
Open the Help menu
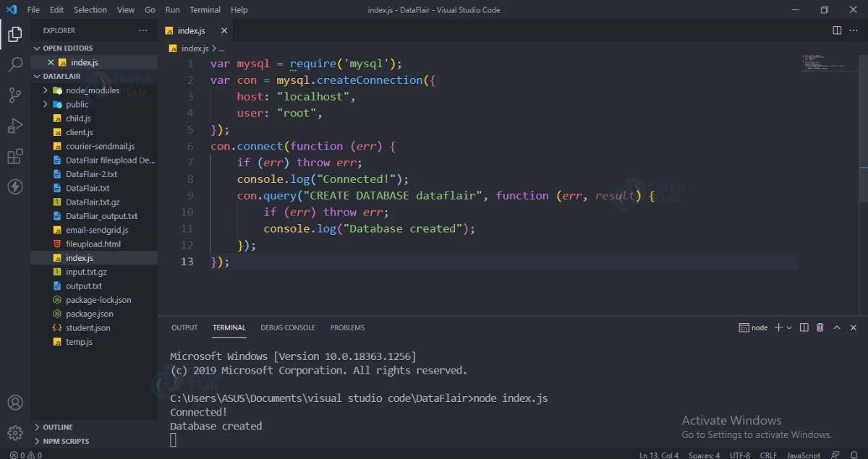pos(239,10)
